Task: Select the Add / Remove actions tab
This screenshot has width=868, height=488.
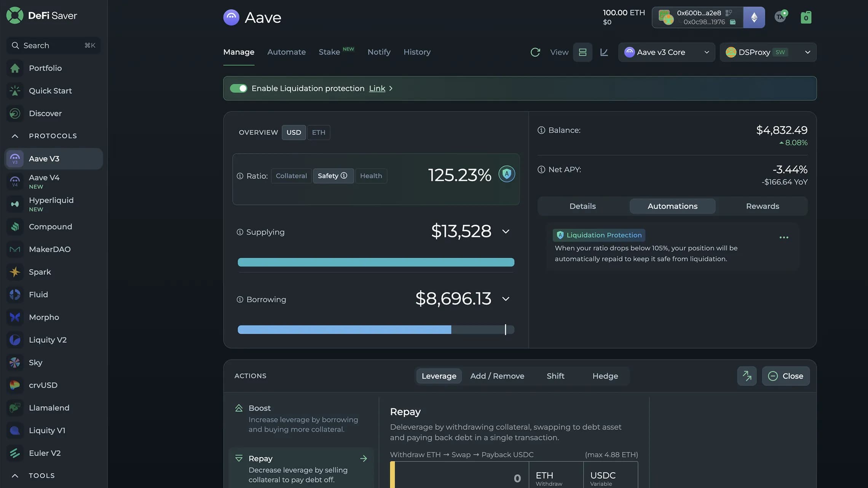Action: coord(497,376)
